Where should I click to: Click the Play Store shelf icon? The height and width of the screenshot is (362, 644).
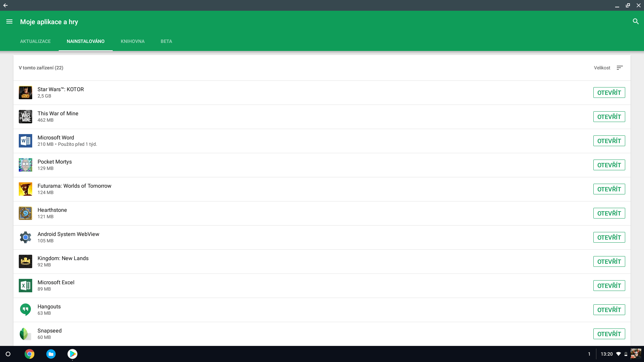(x=72, y=354)
